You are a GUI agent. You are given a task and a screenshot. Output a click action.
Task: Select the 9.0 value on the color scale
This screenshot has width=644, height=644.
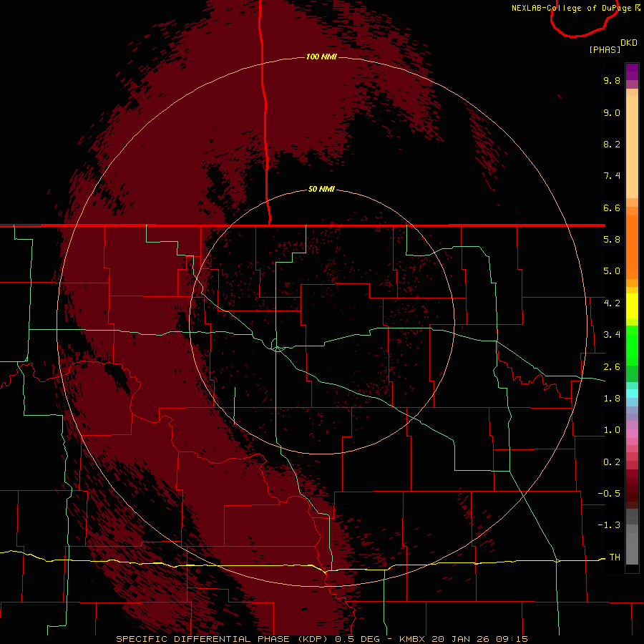tap(612, 112)
